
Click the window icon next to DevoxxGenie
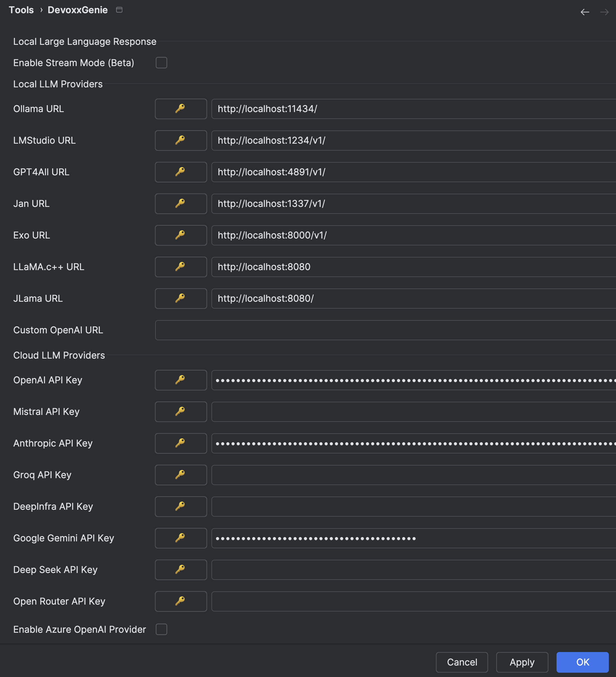[x=119, y=10]
